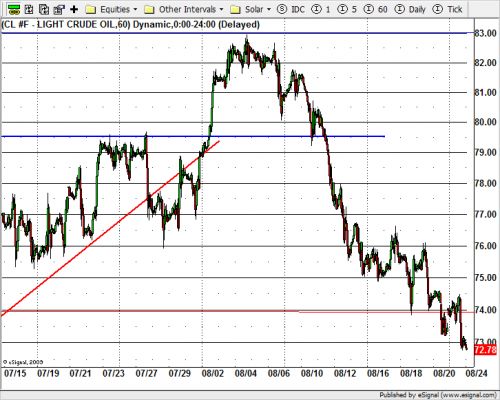Switch to the 5 minute interval

point(347,9)
